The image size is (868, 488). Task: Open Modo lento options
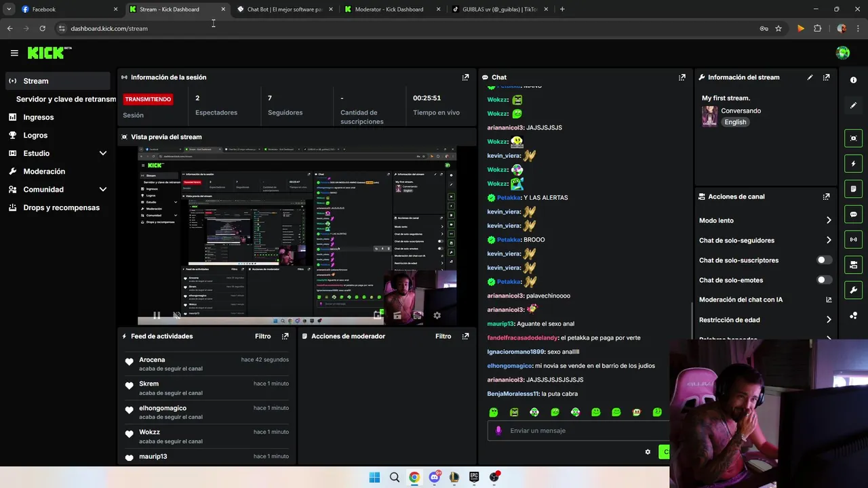tap(765, 220)
